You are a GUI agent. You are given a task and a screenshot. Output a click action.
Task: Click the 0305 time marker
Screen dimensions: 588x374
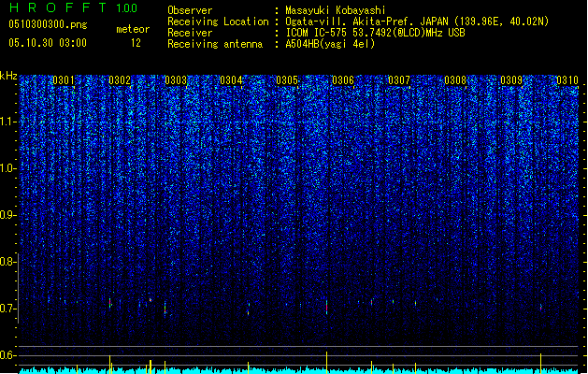tap(287, 80)
